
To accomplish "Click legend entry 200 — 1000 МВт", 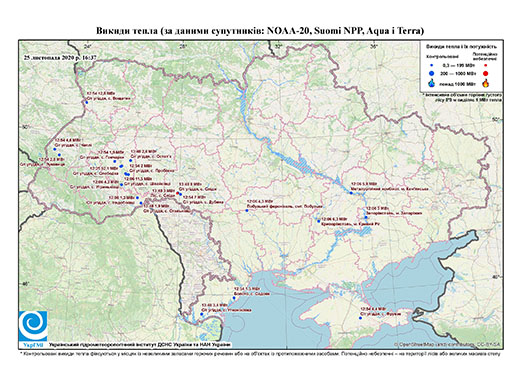I will (458, 73).
